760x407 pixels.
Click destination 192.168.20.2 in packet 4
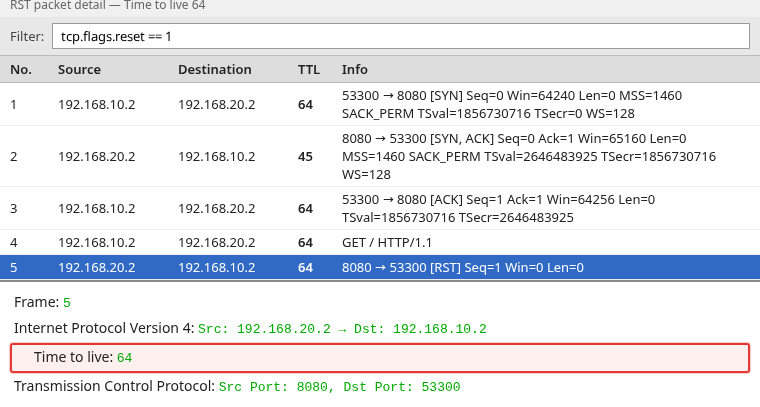217,242
